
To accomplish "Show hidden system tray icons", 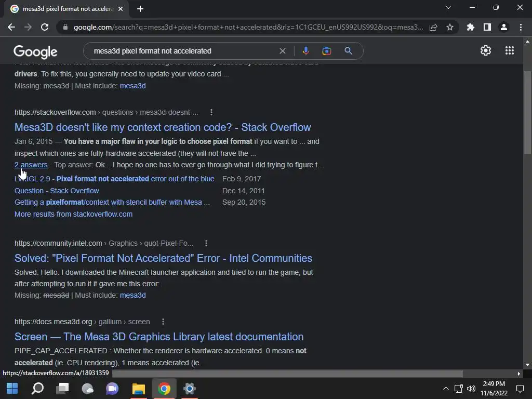I will tap(446, 389).
